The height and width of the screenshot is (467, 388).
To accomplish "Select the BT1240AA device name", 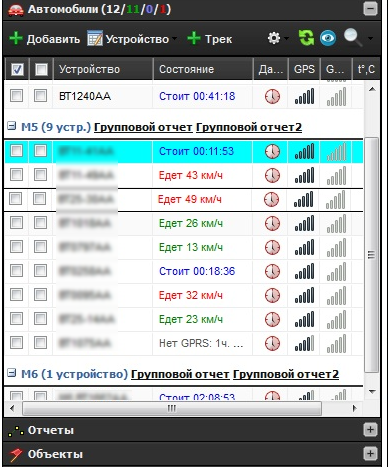I will coord(85,96).
